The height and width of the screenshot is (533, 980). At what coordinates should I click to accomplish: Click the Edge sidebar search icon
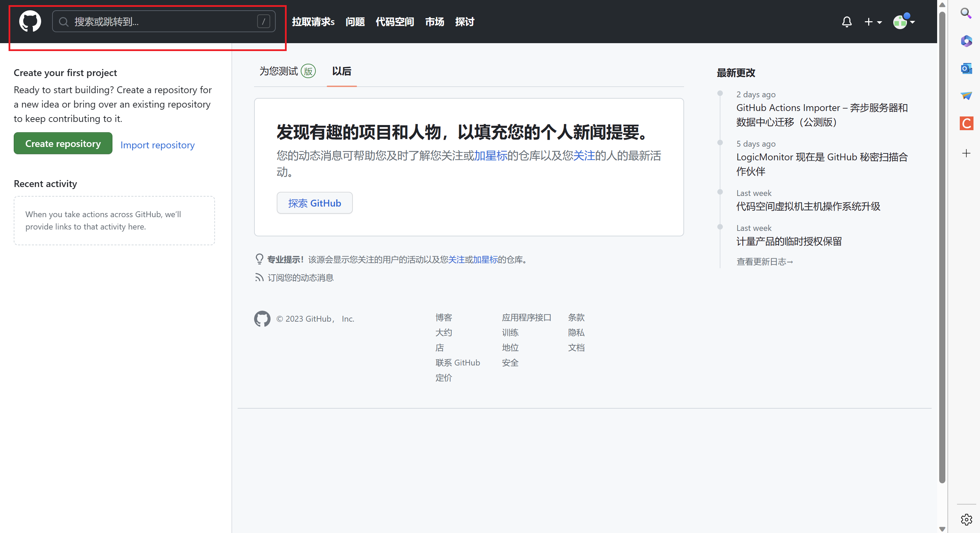[966, 13]
